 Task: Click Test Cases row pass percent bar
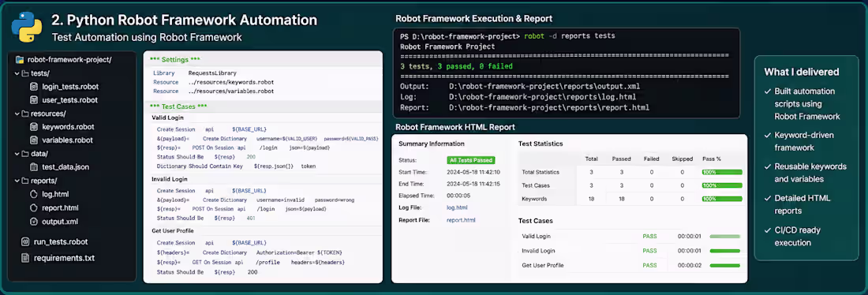tap(722, 185)
